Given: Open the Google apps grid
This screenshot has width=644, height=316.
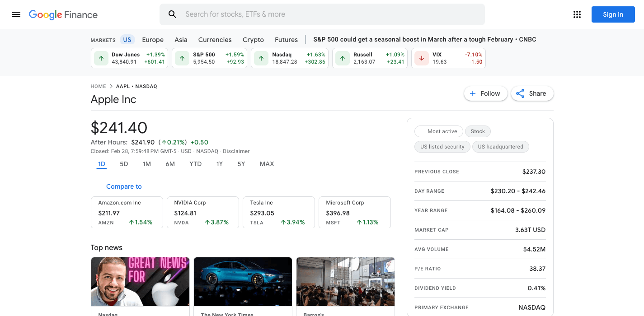Looking at the screenshot, I should pyautogui.click(x=577, y=14).
